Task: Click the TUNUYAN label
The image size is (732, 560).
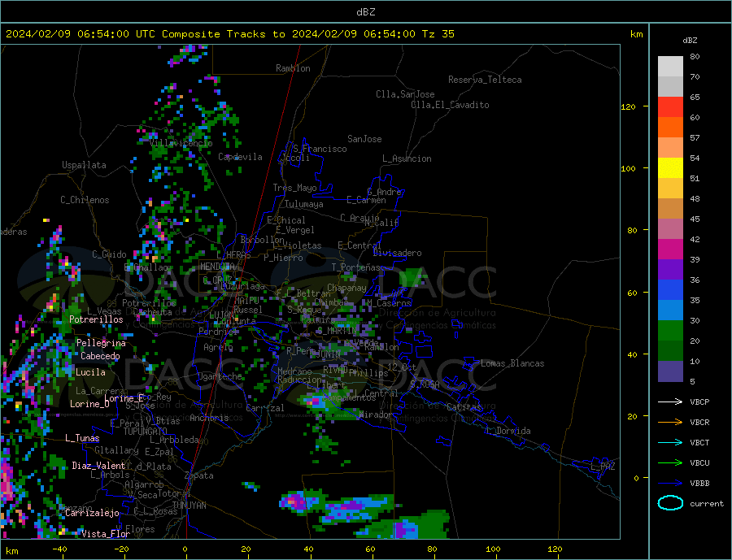Action: click(189, 506)
